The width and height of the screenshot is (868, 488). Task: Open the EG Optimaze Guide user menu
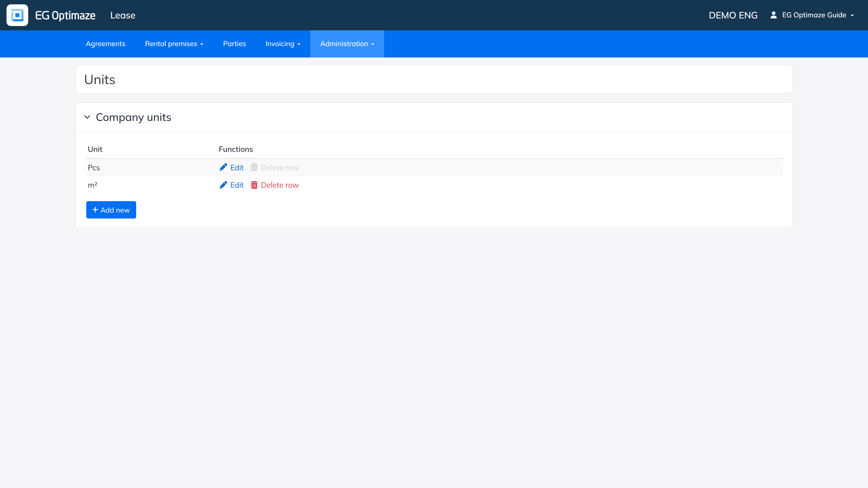[x=812, y=15]
